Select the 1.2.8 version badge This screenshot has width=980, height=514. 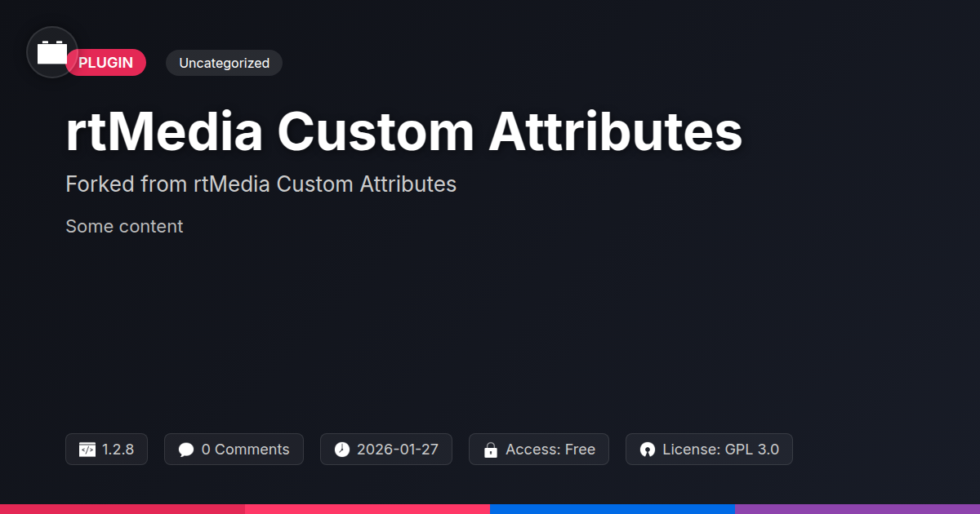tap(106, 450)
